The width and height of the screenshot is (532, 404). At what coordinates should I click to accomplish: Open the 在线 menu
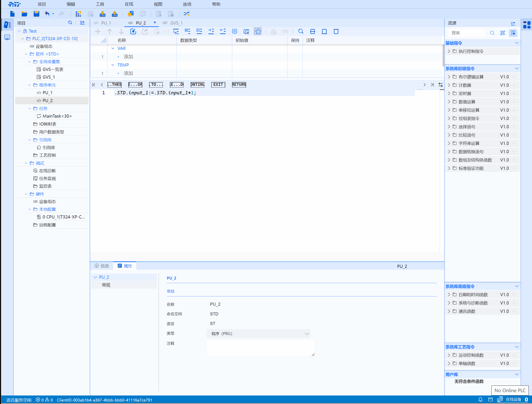click(x=129, y=4)
